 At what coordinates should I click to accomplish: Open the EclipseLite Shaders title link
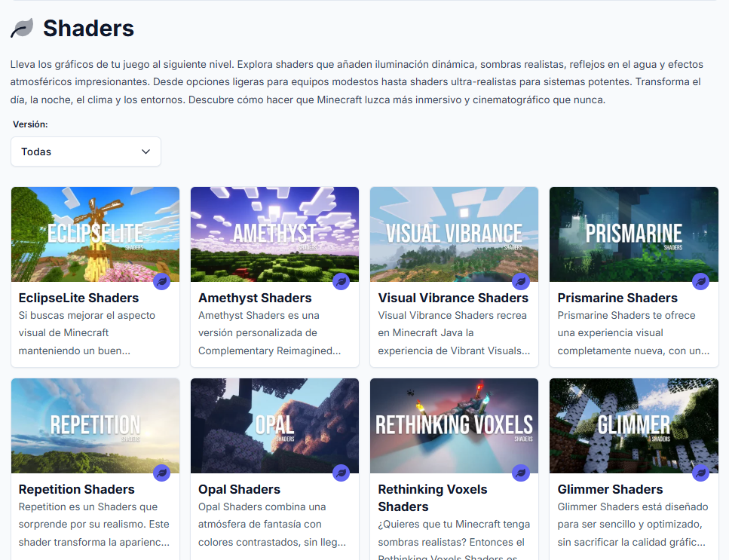click(78, 298)
